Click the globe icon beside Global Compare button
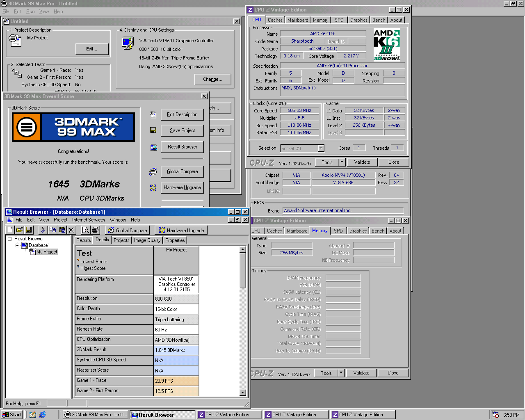This screenshot has height=420, width=525. 153,171
